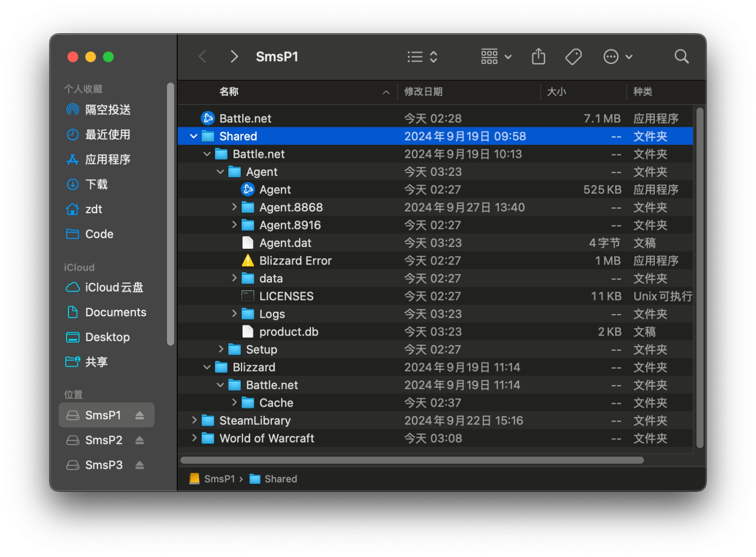Click the horizontal scrollbar of file list
The height and width of the screenshot is (557, 756).
pos(412,460)
